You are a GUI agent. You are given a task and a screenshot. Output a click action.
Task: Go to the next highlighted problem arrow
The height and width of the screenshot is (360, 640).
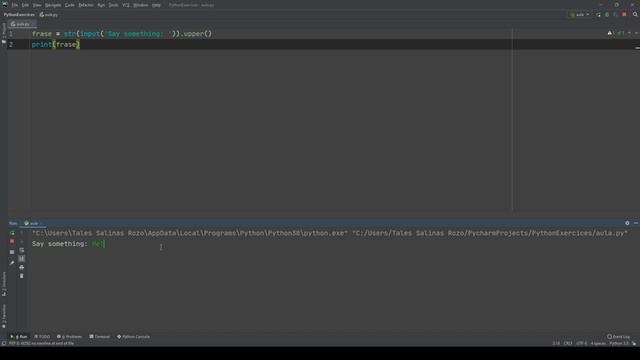click(x=636, y=33)
